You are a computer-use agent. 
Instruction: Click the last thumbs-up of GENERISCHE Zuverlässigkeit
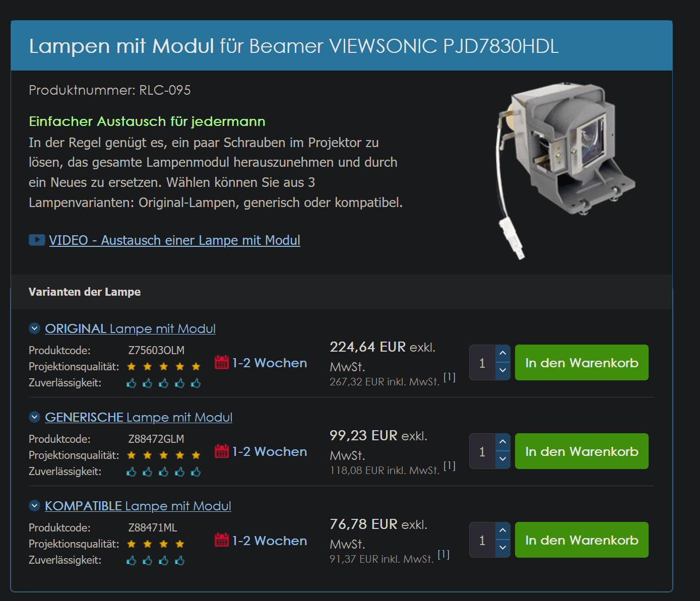tap(196, 472)
